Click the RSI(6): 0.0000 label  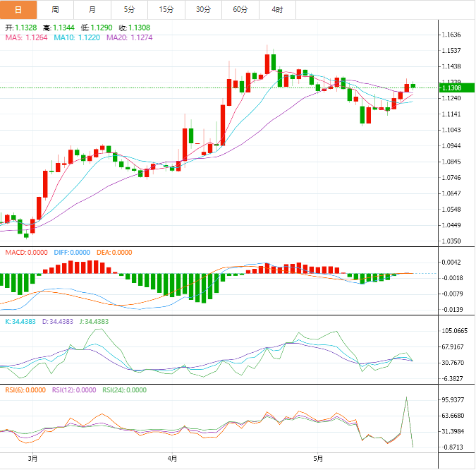24,390
